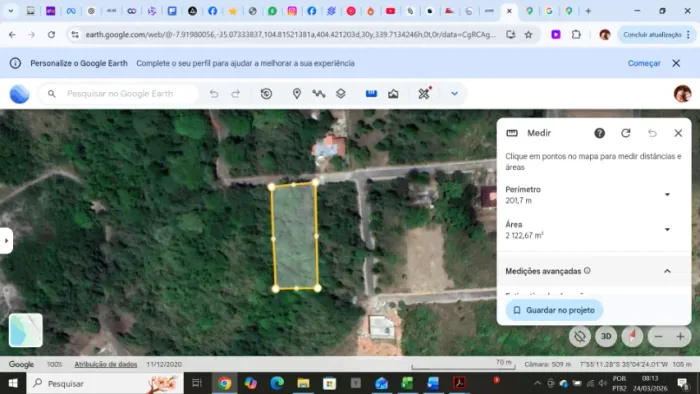The height and width of the screenshot is (394, 700).
Task: Click the Começar link in banner
Action: click(644, 63)
